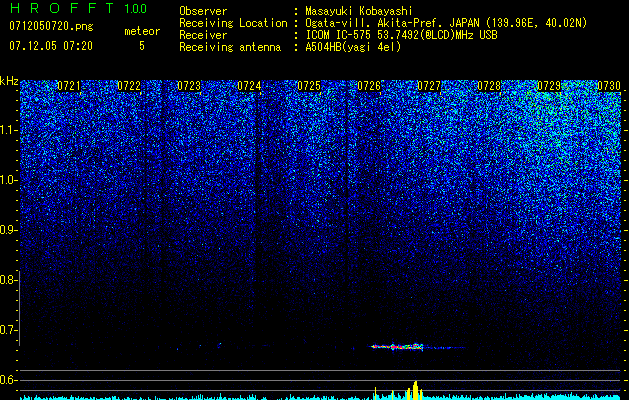Click the HROFFT program title
629x400 pixels.
click(62, 8)
